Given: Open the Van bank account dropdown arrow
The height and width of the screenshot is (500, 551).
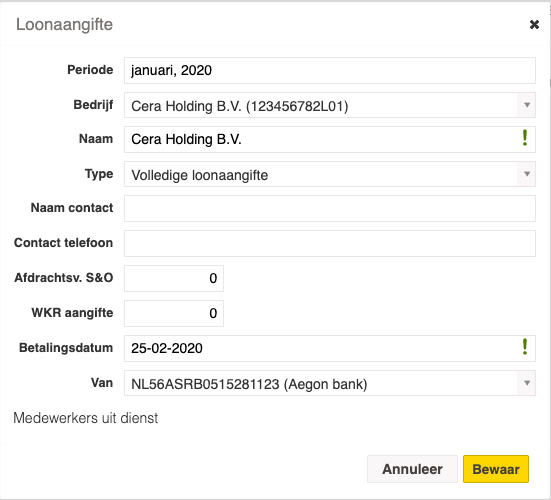Looking at the screenshot, I should click(526, 383).
